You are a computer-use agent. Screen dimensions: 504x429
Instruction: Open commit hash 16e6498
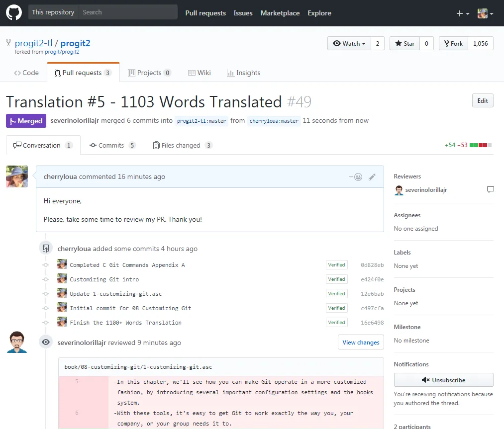pyautogui.click(x=372, y=323)
